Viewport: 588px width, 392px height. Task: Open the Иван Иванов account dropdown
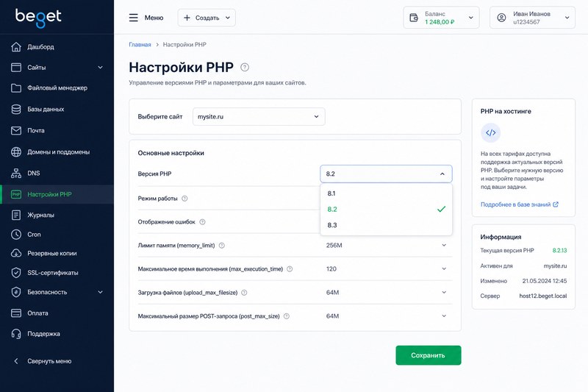pyautogui.click(x=532, y=18)
